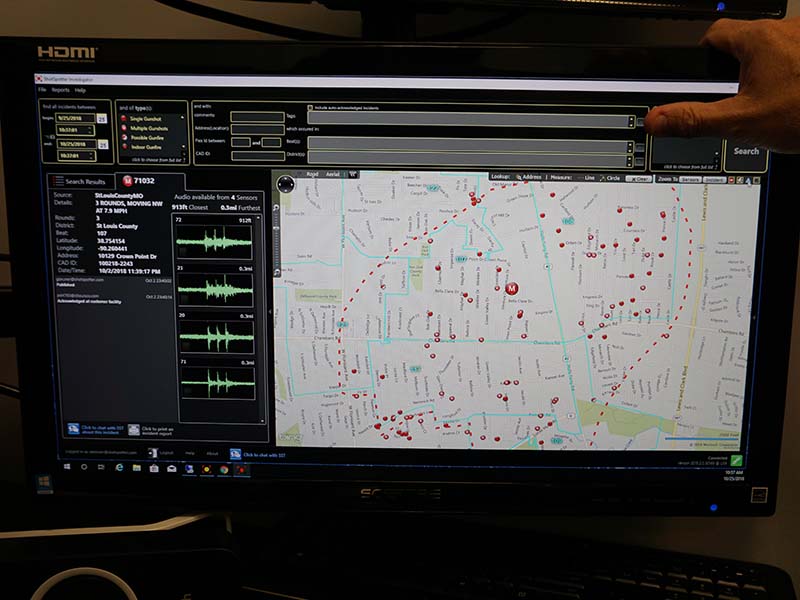Viewport: 800px width, 600px height.
Task: Select the M incident marker on the map
Action: 511,289
